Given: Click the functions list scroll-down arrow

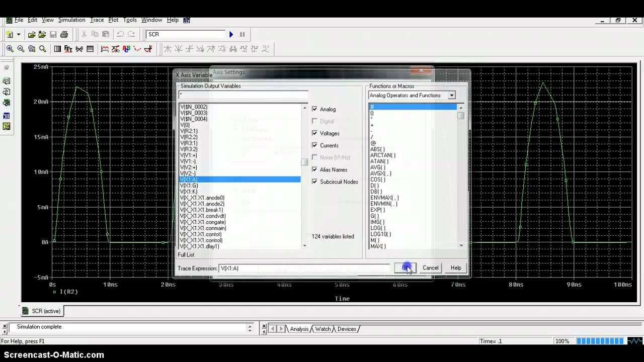Looking at the screenshot, I should click(461, 245).
